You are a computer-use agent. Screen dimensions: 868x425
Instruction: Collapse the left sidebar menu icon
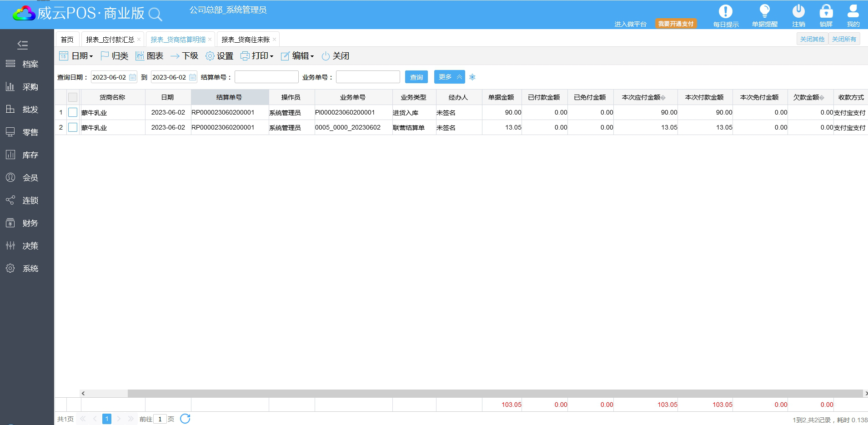(x=22, y=45)
